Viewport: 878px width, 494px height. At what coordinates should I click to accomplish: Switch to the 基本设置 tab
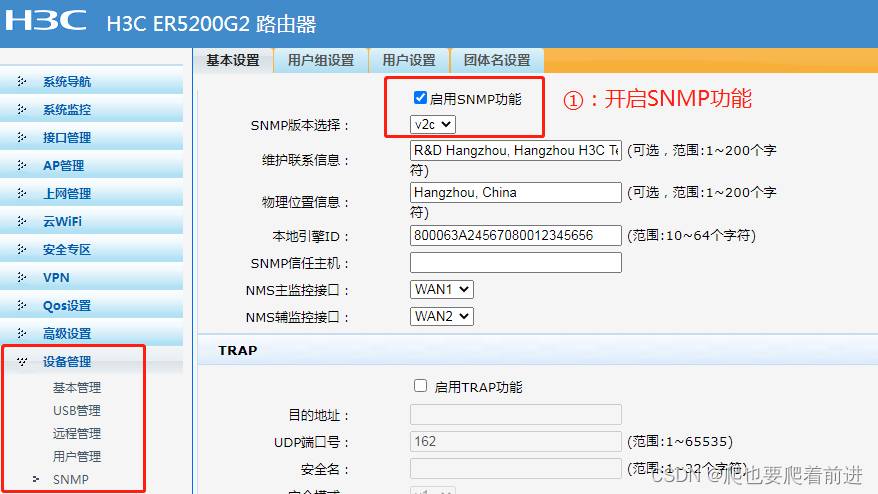(233, 60)
